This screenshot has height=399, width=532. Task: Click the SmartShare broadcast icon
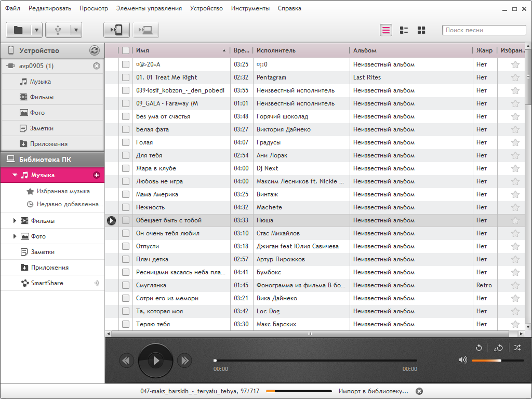(97, 283)
